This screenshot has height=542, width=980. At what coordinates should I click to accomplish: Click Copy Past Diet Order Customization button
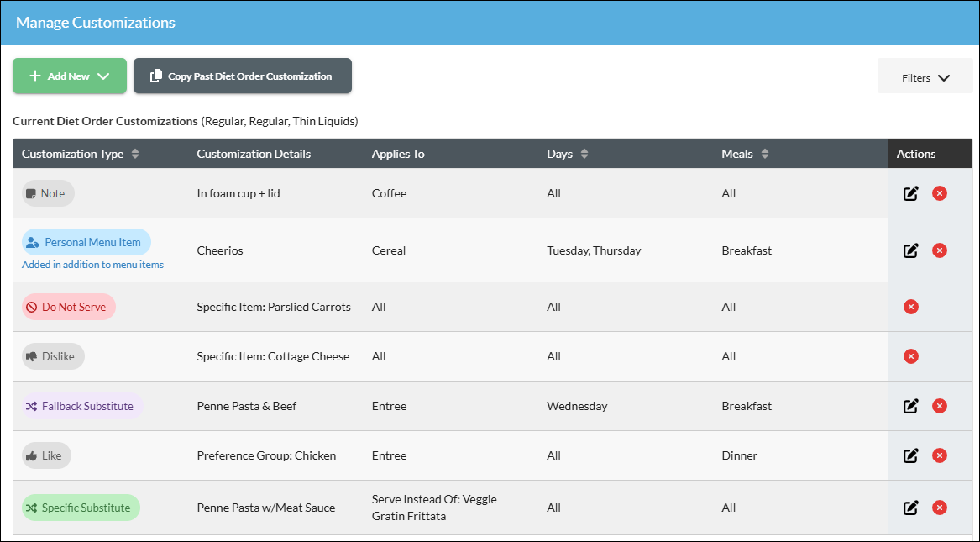point(243,76)
